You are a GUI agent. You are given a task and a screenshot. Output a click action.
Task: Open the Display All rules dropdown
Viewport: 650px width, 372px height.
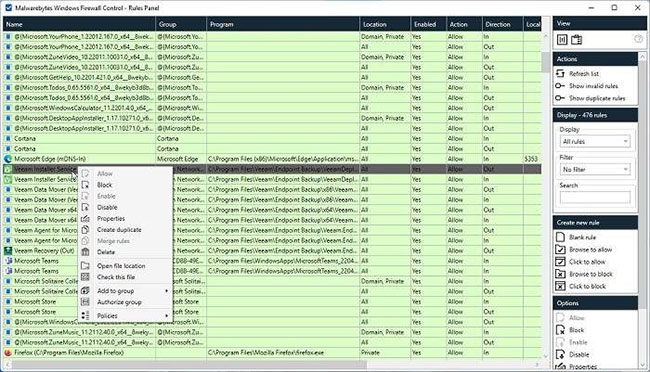click(x=595, y=141)
